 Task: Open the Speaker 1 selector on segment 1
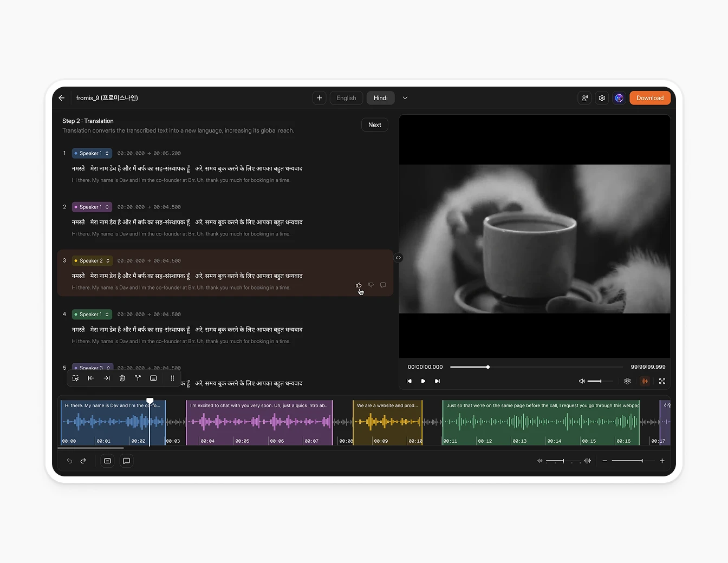coord(91,153)
